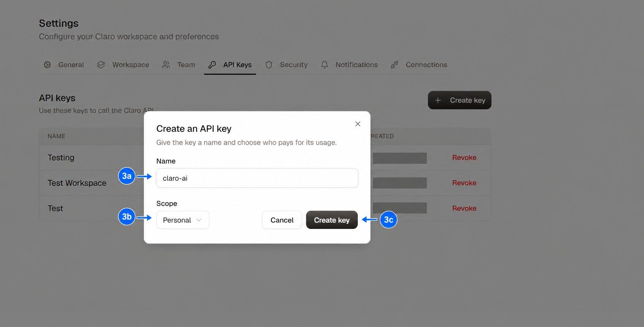Open the Scope dropdown showing Personal

[183, 220]
